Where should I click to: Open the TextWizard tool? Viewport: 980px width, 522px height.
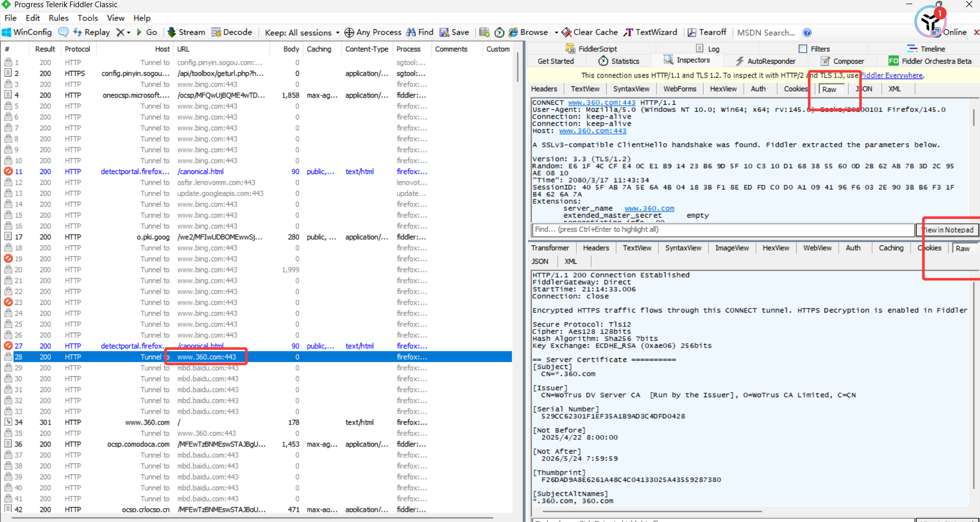click(650, 32)
